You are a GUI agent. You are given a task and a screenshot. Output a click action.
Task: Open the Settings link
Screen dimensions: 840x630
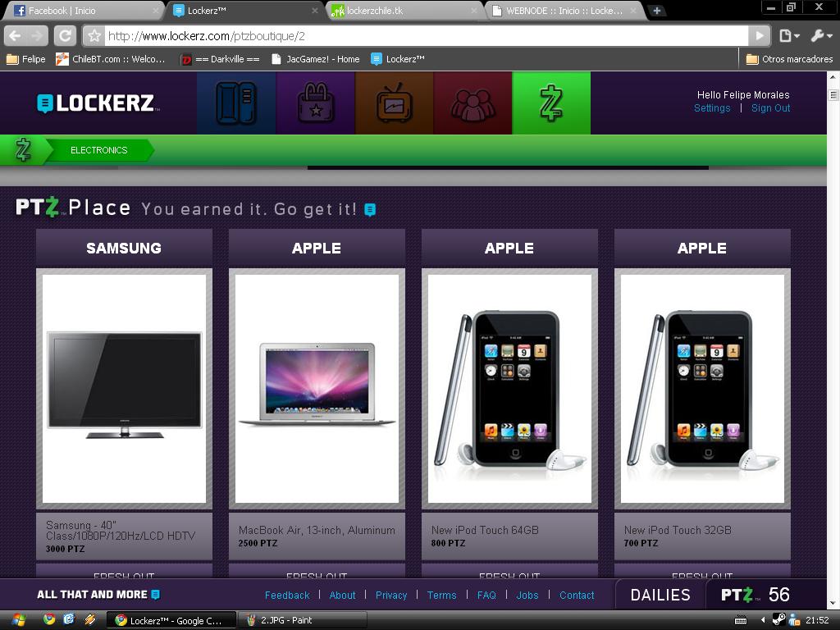[x=711, y=108]
